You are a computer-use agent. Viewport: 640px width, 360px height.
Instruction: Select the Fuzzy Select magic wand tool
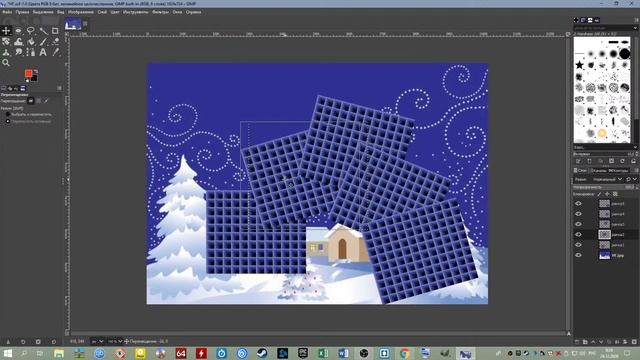tap(43, 31)
